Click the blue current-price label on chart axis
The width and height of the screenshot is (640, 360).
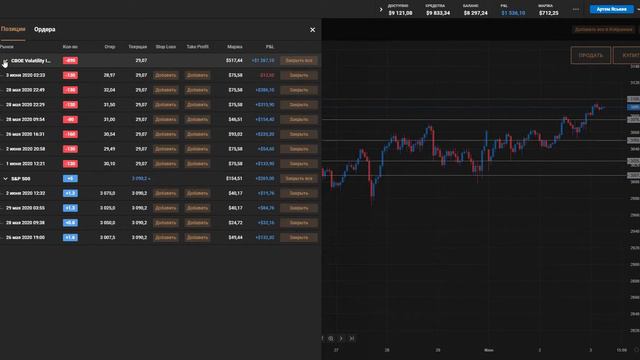click(633, 107)
